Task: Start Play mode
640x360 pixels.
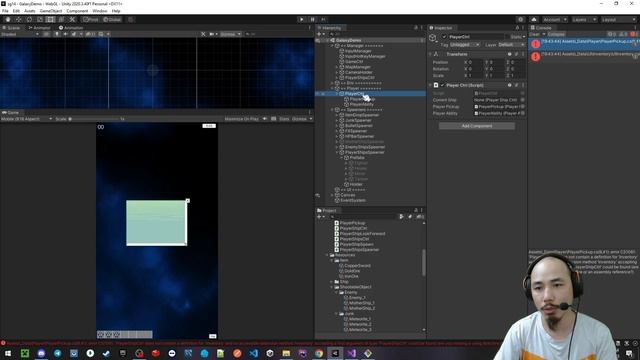Action: [302, 19]
